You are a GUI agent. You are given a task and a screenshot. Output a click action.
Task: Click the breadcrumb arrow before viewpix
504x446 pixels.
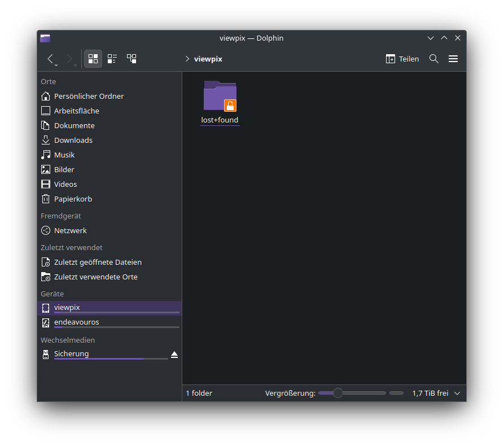pyautogui.click(x=187, y=59)
